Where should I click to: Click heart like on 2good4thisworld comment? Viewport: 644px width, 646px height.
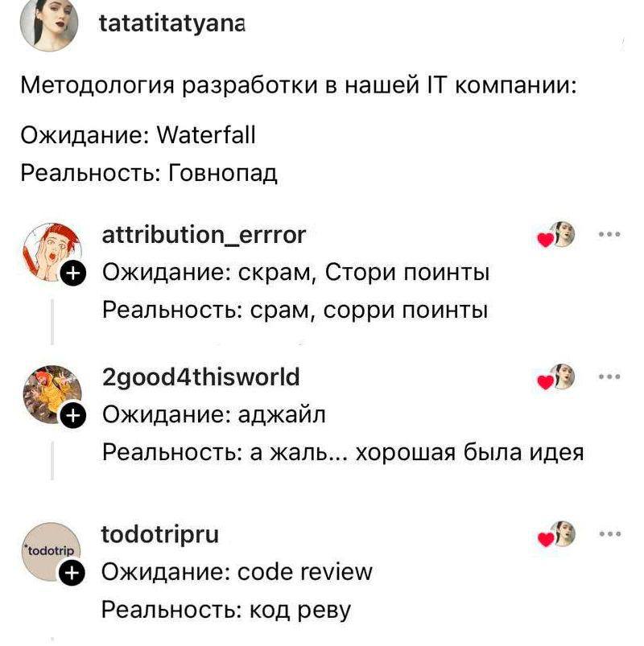pyautogui.click(x=546, y=382)
